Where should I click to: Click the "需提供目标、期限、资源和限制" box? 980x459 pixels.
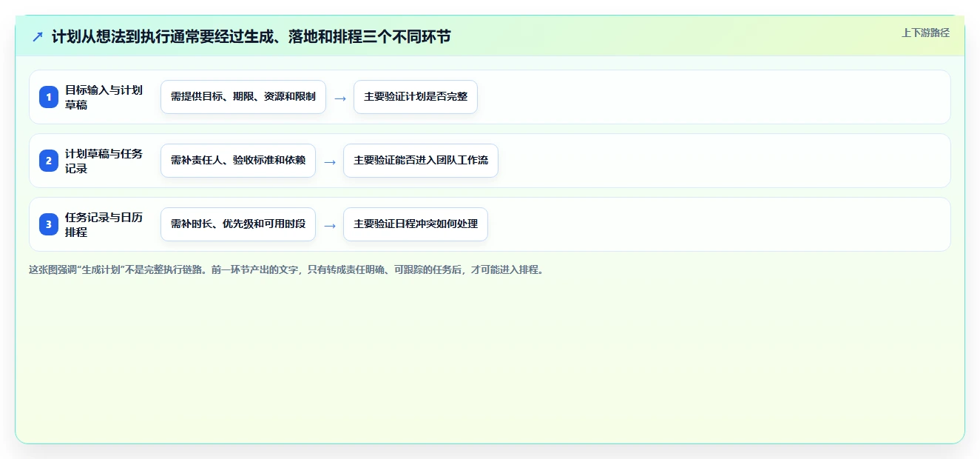[243, 97]
